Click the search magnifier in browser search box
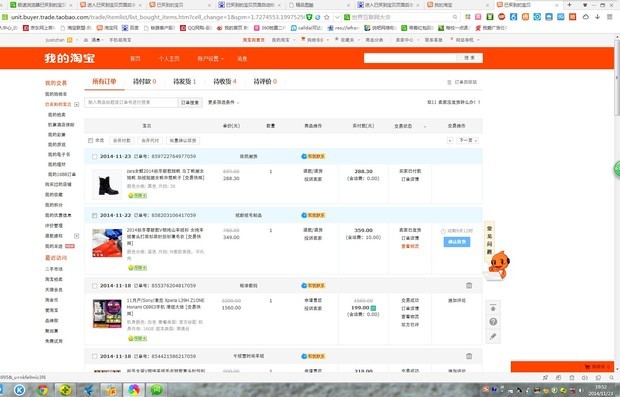Viewport: 620px width, 397px height. point(455,17)
